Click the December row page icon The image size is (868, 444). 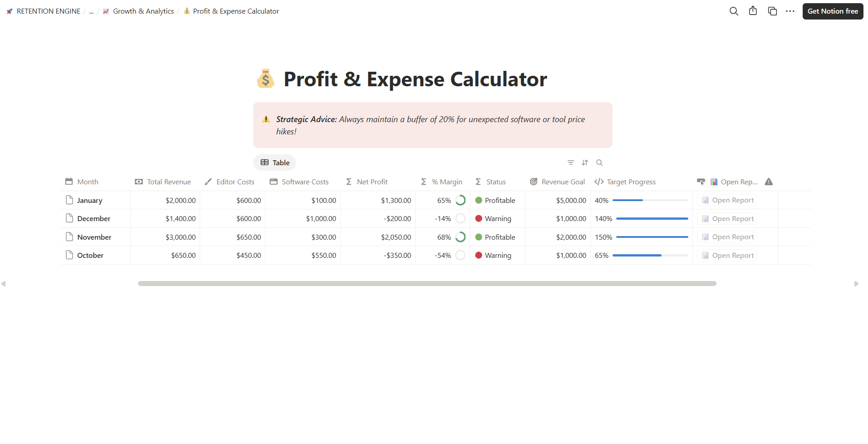coord(69,218)
